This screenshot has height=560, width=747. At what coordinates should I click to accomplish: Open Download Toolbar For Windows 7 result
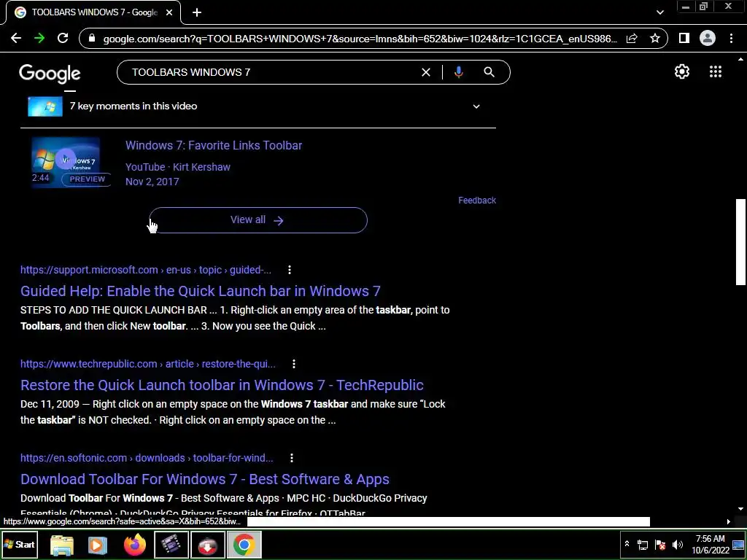click(x=205, y=479)
